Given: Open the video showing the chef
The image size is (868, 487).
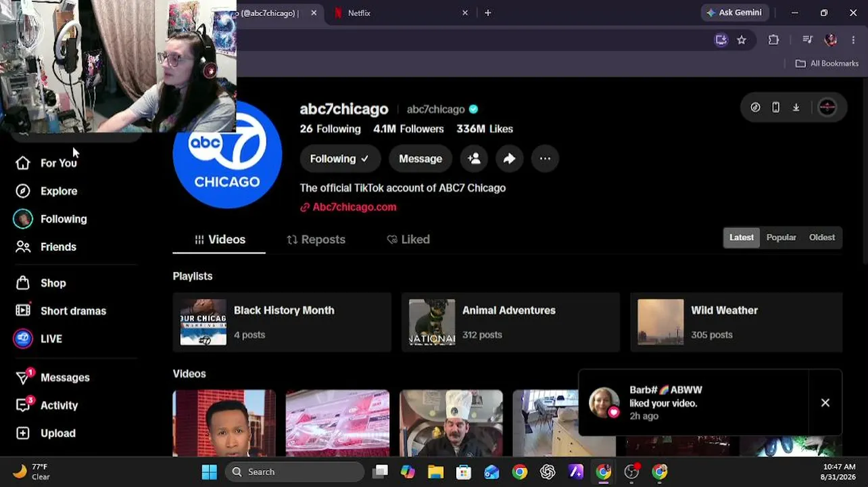Looking at the screenshot, I should [451, 423].
